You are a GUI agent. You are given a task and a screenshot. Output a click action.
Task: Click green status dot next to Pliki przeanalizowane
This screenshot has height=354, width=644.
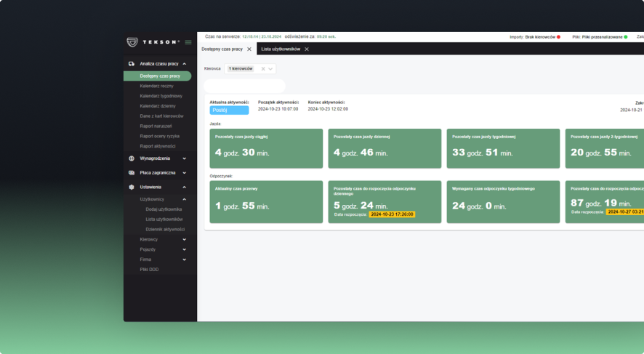pyautogui.click(x=625, y=36)
